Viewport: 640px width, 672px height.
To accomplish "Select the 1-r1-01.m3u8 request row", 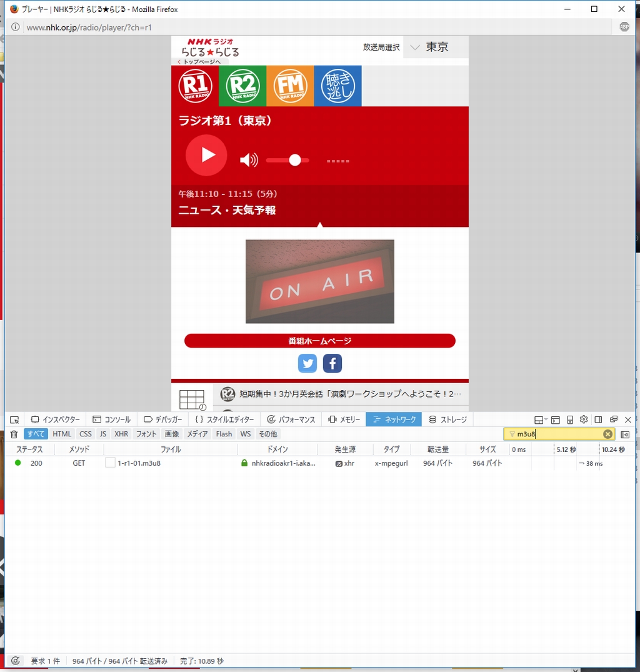I will (x=319, y=463).
